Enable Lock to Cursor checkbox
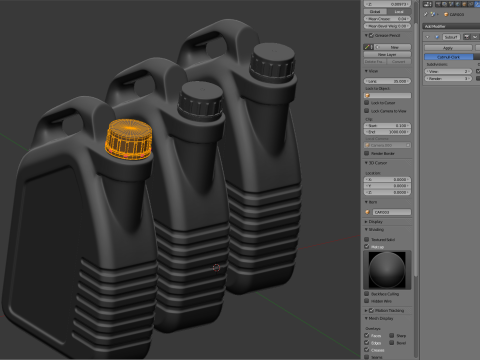This screenshot has width=480, height=360. [367, 103]
